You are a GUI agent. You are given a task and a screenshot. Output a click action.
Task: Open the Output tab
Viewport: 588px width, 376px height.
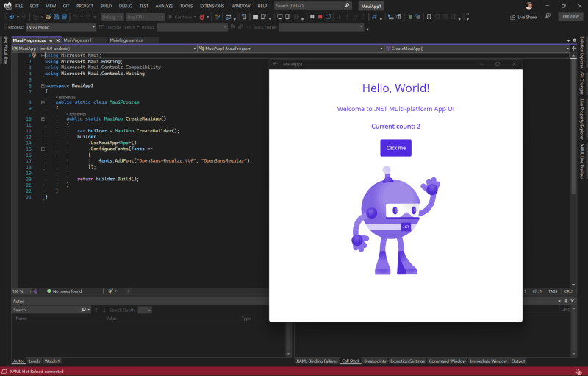tap(518, 361)
